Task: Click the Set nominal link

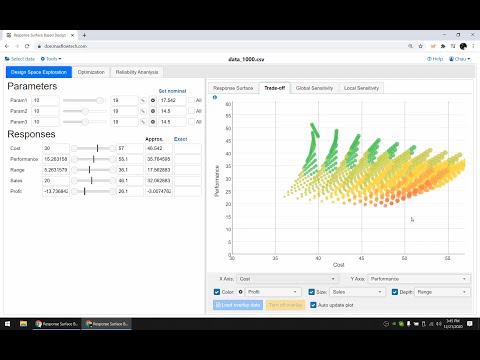Action: [x=172, y=91]
